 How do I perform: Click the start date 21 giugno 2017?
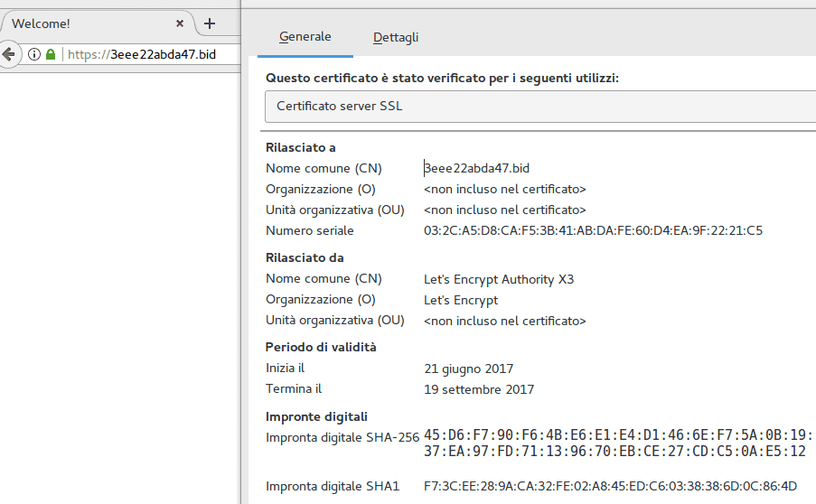pos(468,369)
